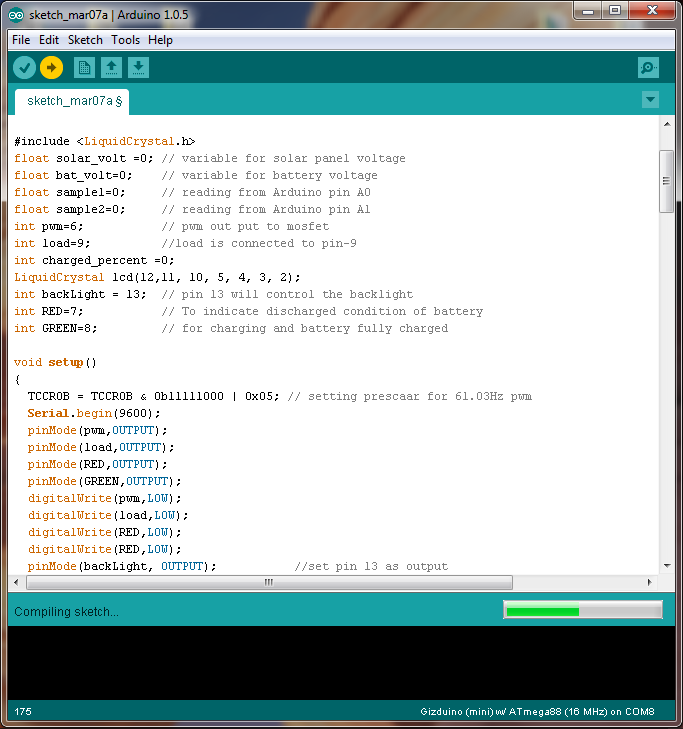Click the 'Serial.begin(9600);' line
The width and height of the screenshot is (683, 729).
click(94, 413)
